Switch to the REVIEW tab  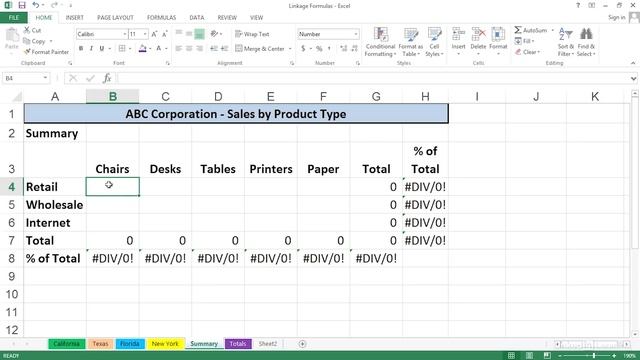tap(227, 18)
